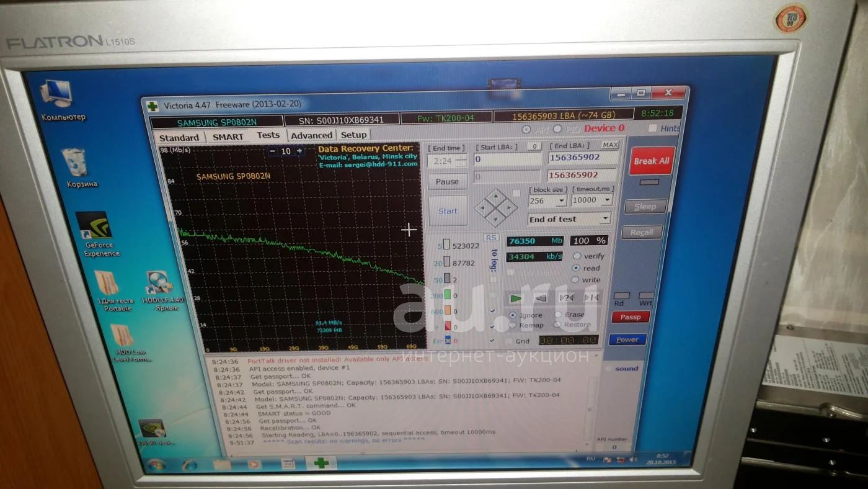Click the Start LBA input field
Screen dimensions: 868x489
(508, 159)
